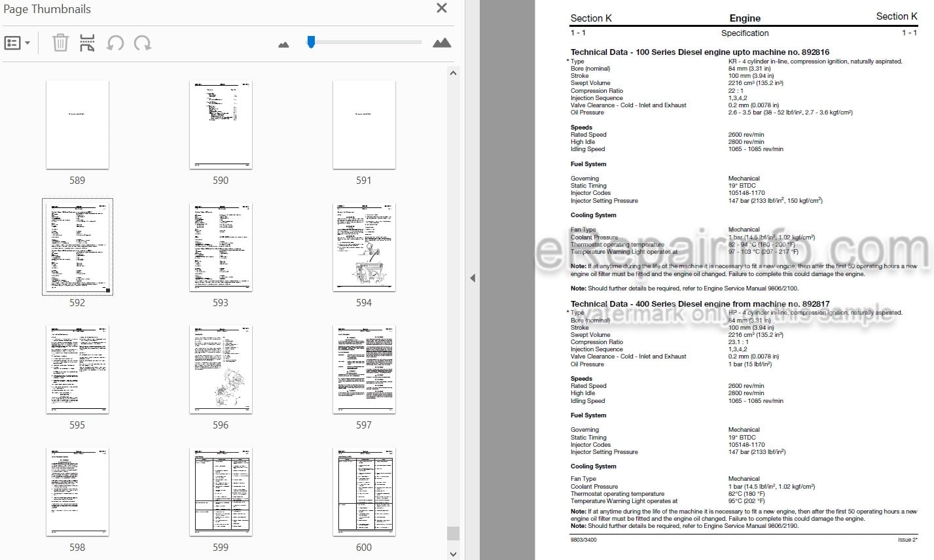Image resolution: width=934 pixels, height=560 pixels.
Task: Select page 596 thumbnail
Action: point(221,370)
